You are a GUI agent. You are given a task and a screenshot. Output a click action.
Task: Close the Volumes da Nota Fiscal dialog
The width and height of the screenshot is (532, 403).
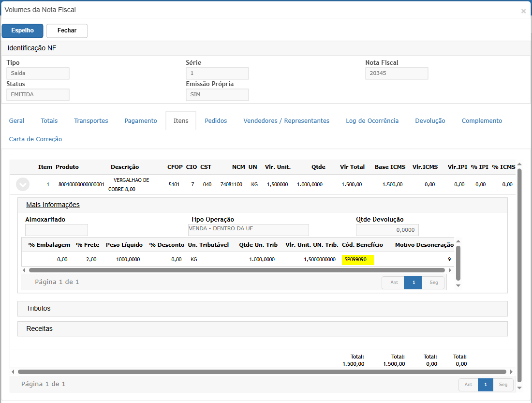coord(523,11)
